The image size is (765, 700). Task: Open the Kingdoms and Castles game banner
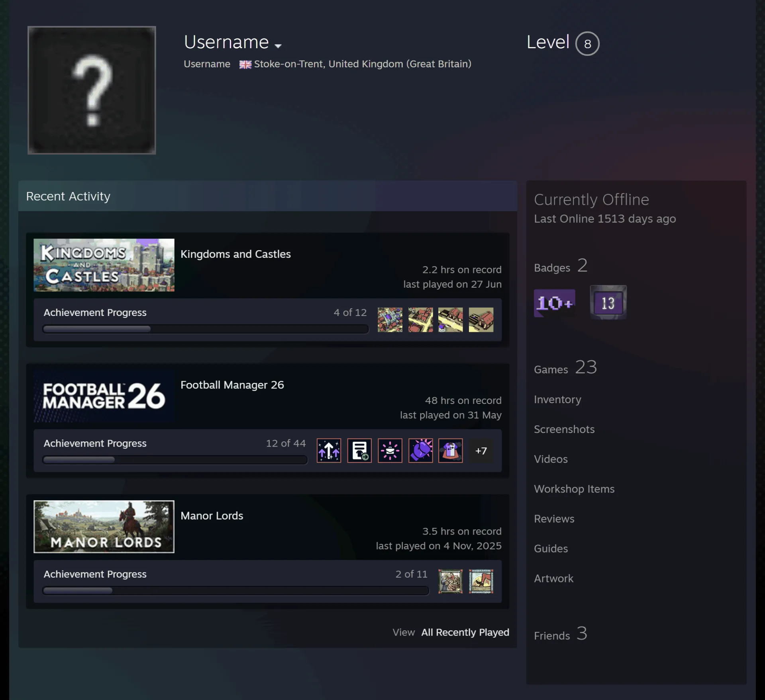tap(104, 265)
